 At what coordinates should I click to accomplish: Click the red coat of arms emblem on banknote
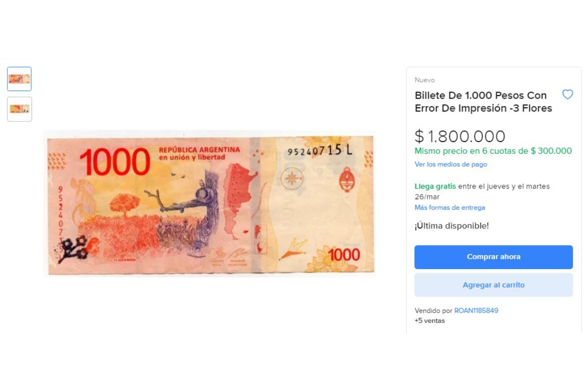[x=347, y=180]
